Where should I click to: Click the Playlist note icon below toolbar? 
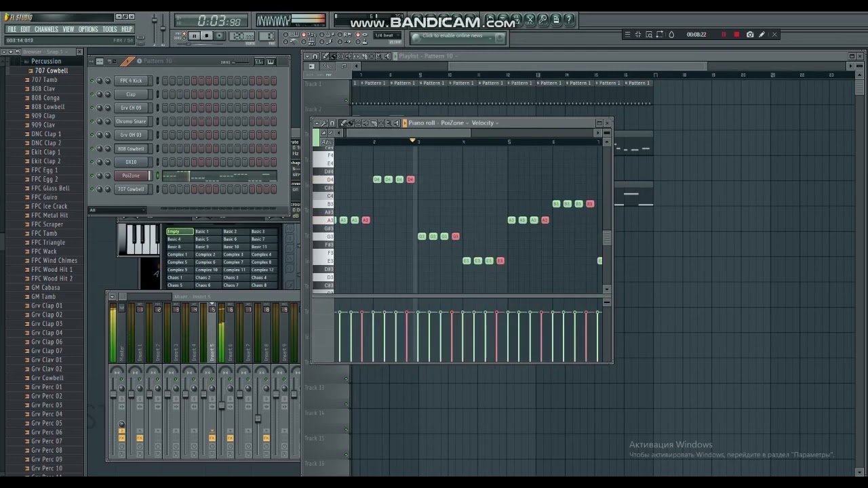pyautogui.click(x=343, y=66)
